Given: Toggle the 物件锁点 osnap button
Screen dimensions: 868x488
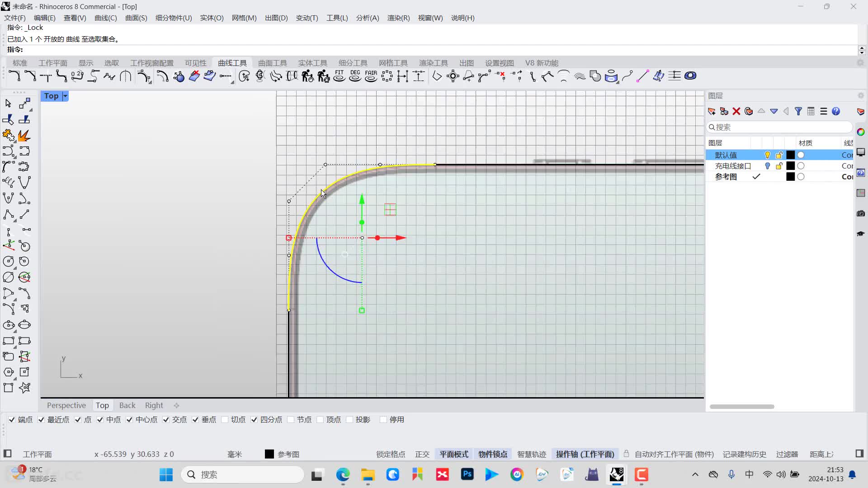Looking at the screenshot, I should 493,454.
